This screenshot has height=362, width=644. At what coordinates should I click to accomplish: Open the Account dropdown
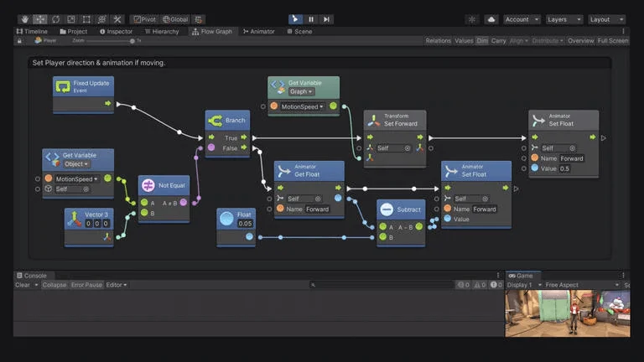click(x=522, y=19)
